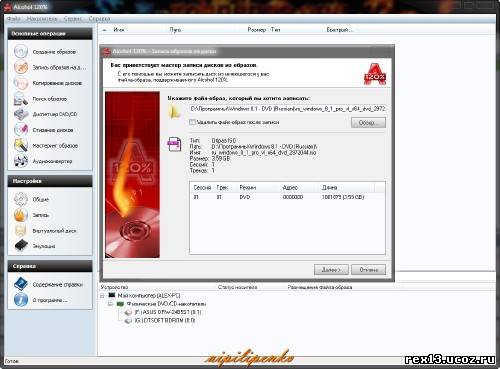This screenshot has height=369, width=500.
Task: Launch the disc erasing wizard icon
Action: click(x=21, y=130)
